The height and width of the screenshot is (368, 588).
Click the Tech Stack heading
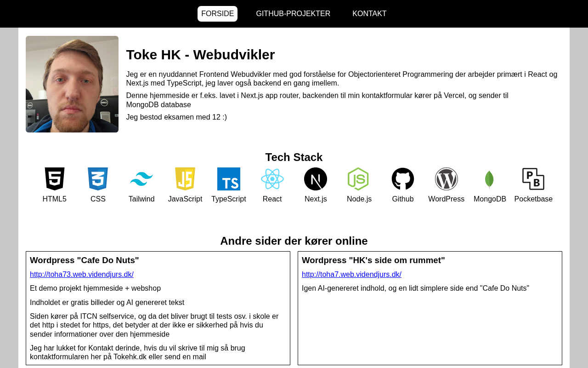(294, 157)
